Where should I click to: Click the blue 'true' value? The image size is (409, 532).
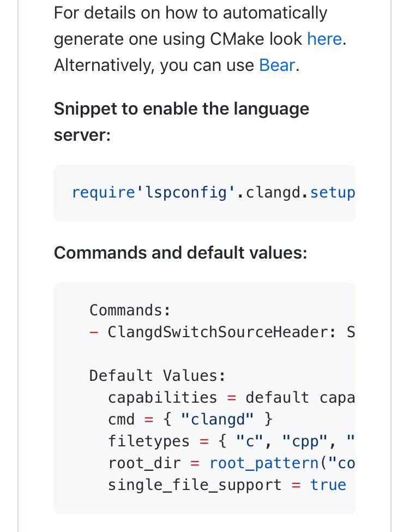coord(328,485)
